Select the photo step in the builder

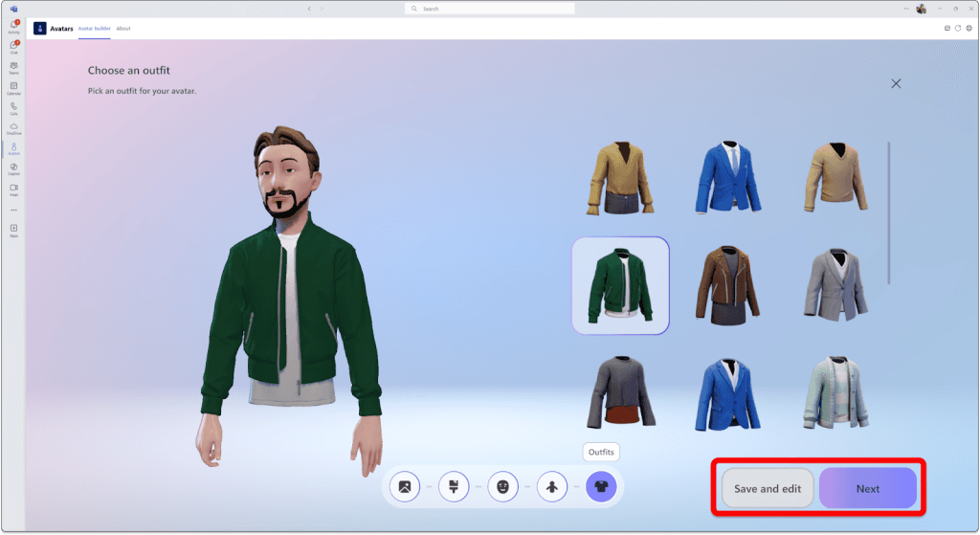tap(405, 487)
